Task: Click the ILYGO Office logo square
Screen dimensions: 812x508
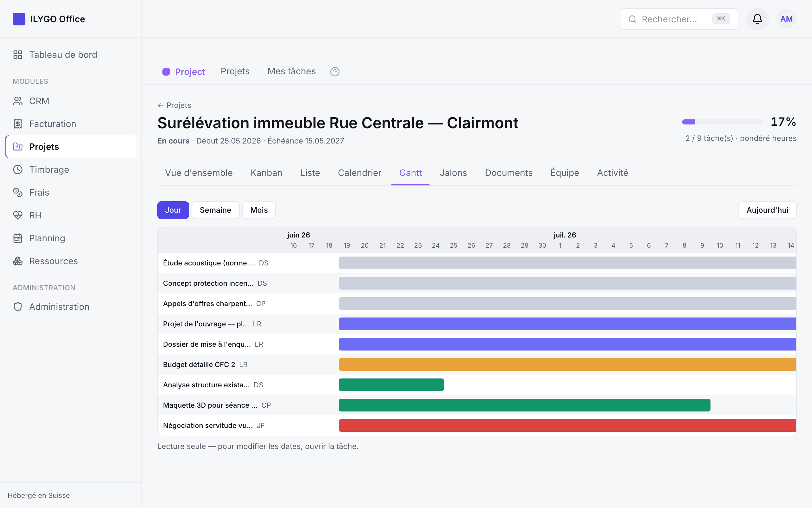Action: click(19, 19)
